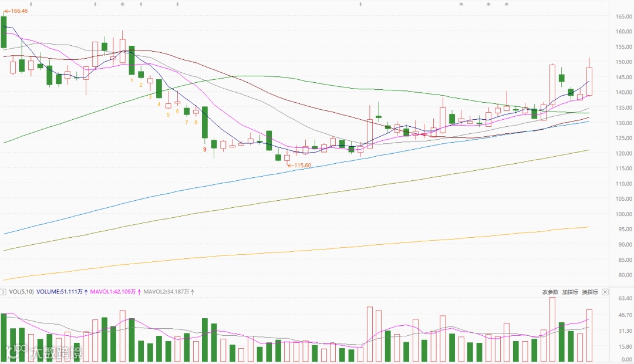634x364 pixels.
Task: Click the 150.00 price axis label
Action: point(624,62)
